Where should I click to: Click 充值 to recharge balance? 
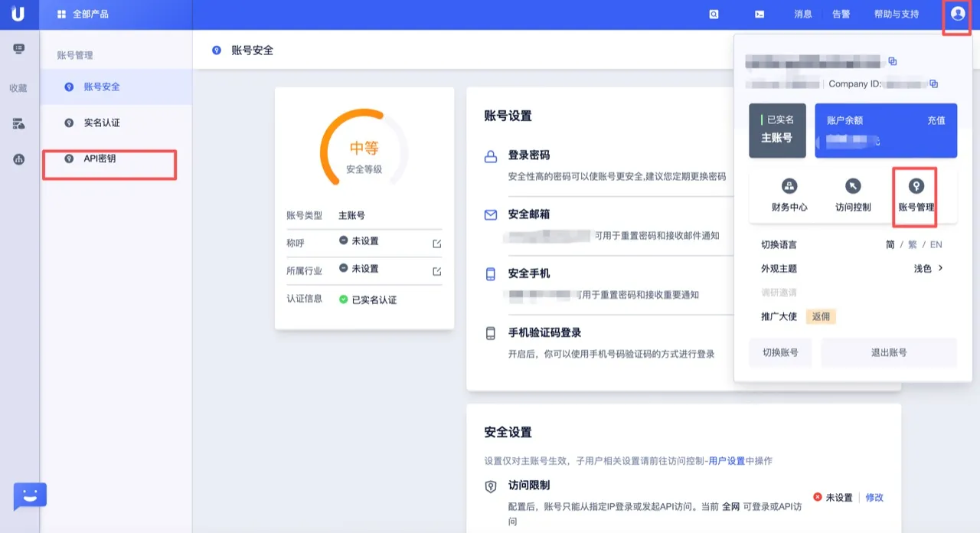(x=936, y=120)
